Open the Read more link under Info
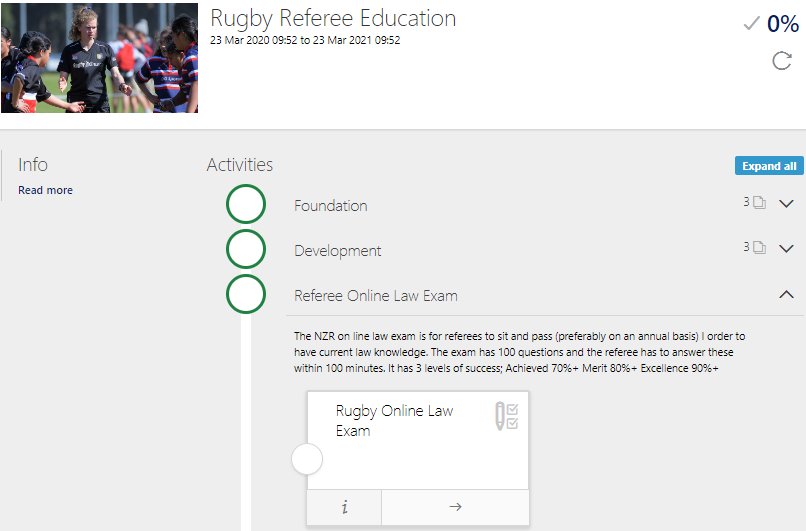 click(x=45, y=190)
